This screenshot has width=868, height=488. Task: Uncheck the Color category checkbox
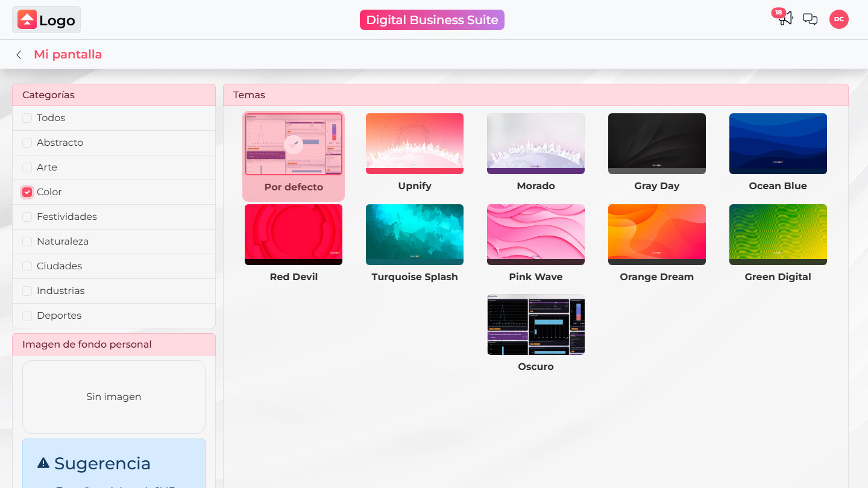[x=27, y=192]
